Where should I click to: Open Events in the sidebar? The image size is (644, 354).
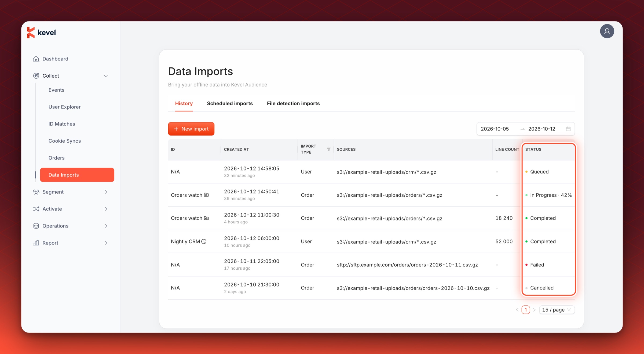(x=56, y=90)
